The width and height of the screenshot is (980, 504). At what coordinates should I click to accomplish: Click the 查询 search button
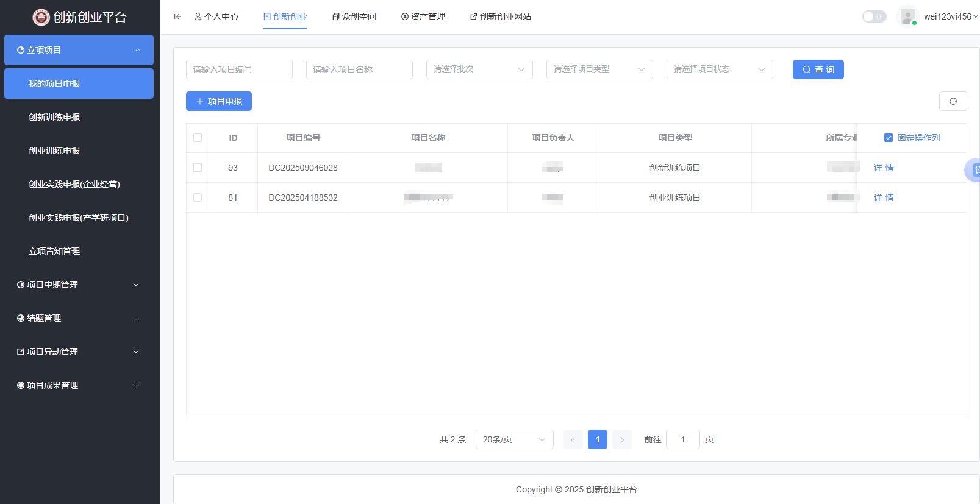point(818,69)
